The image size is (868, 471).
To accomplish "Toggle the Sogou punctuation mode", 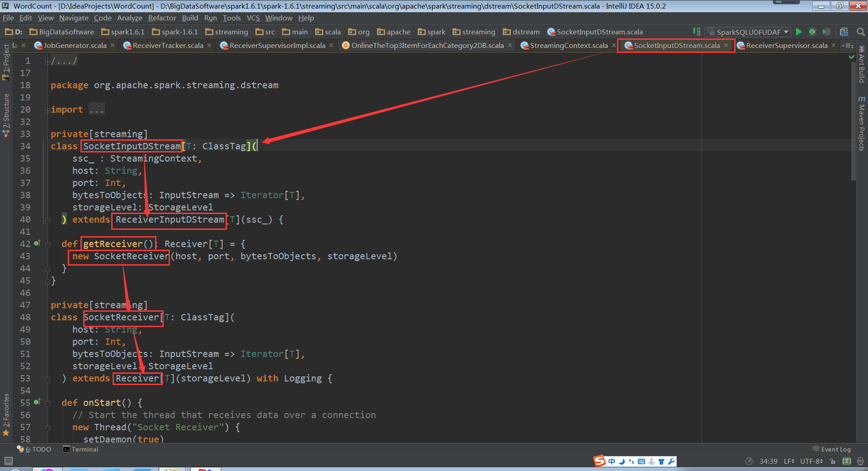I will point(631,461).
